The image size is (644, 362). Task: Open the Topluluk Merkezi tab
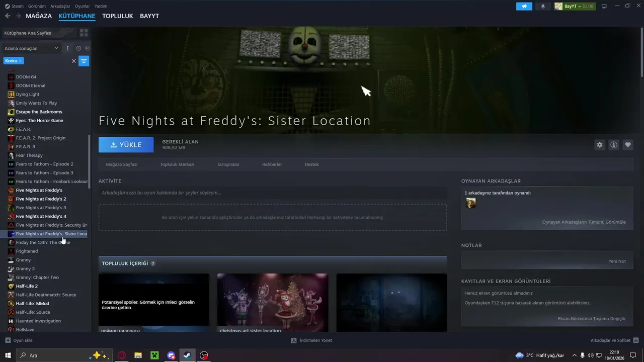[177, 164]
